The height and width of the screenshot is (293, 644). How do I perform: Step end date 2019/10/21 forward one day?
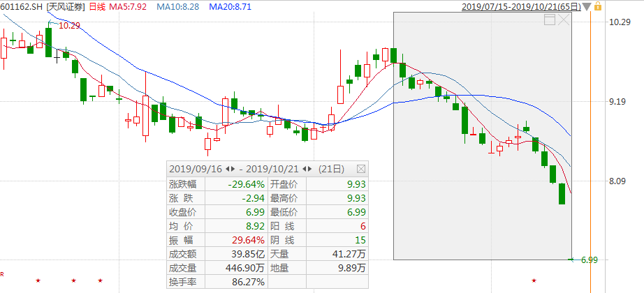(x=310, y=169)
